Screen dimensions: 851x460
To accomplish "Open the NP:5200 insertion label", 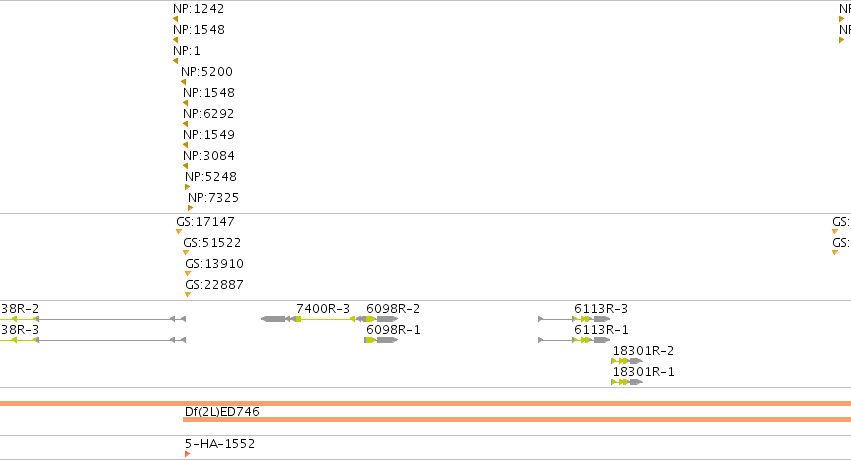I will pyautogui.click(x=207, y=72).
